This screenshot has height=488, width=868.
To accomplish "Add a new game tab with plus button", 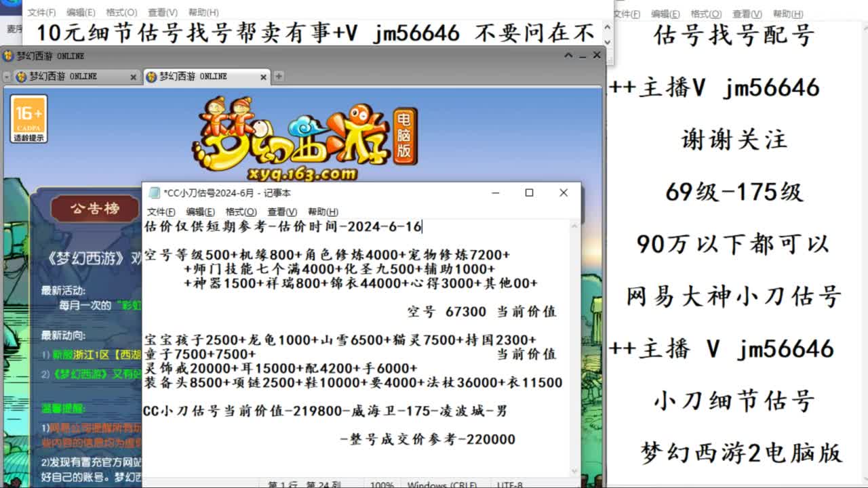I will (278, 77).
